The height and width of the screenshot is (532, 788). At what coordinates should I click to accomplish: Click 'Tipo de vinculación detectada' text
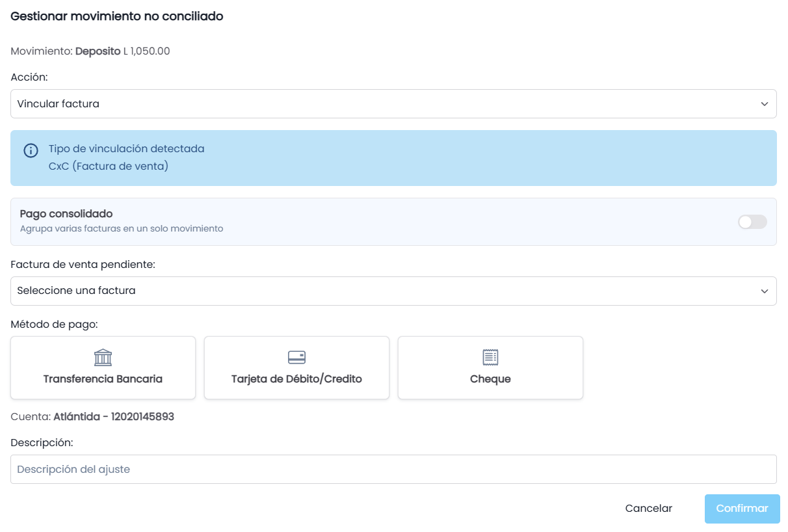coord(127,148)
